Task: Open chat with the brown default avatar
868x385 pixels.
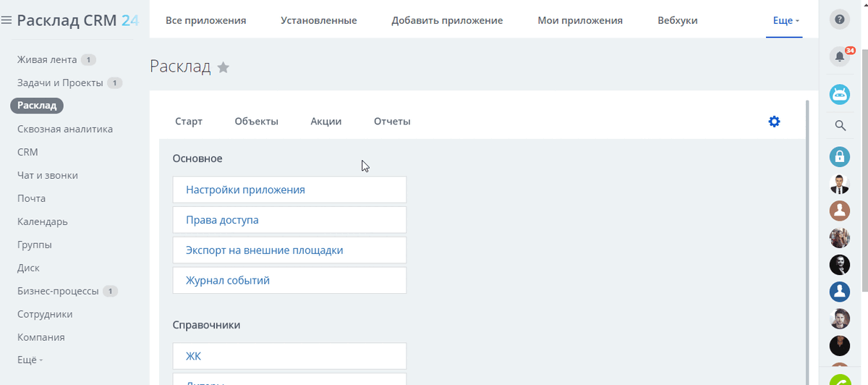Action: [840, 211]
